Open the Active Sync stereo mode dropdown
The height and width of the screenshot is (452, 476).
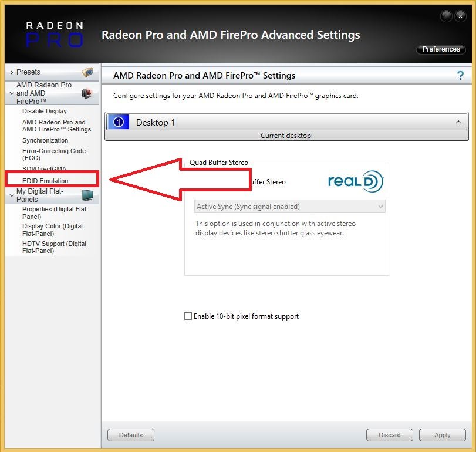[x=289, y=207]
